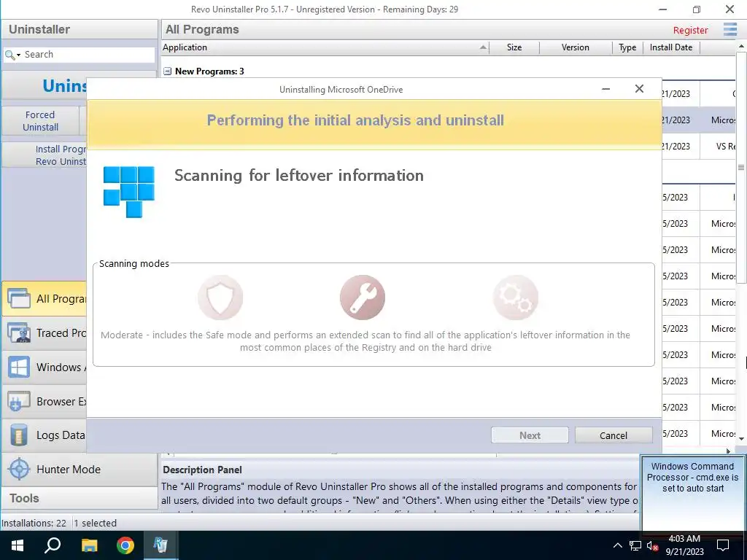
Task: Click the muted volume tray icon
Action: coord(652,545)
